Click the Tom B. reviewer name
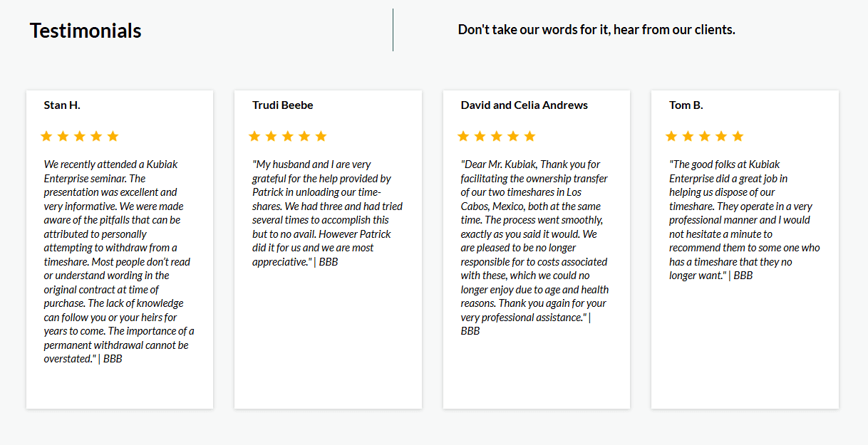This screenshot has height=445, width=868. (686, 105)
